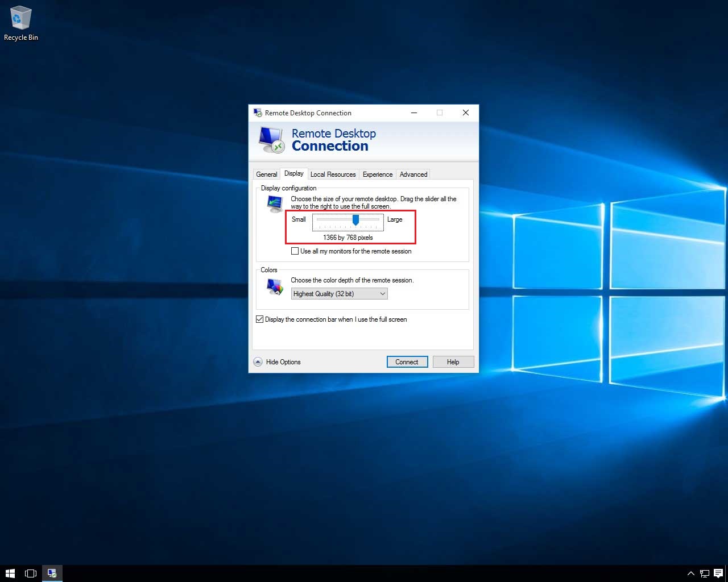Image resolution: width=728 pixels, height=582 pixels.
Task: Go to the Experience tab
Action: click(x=377, y=174)
